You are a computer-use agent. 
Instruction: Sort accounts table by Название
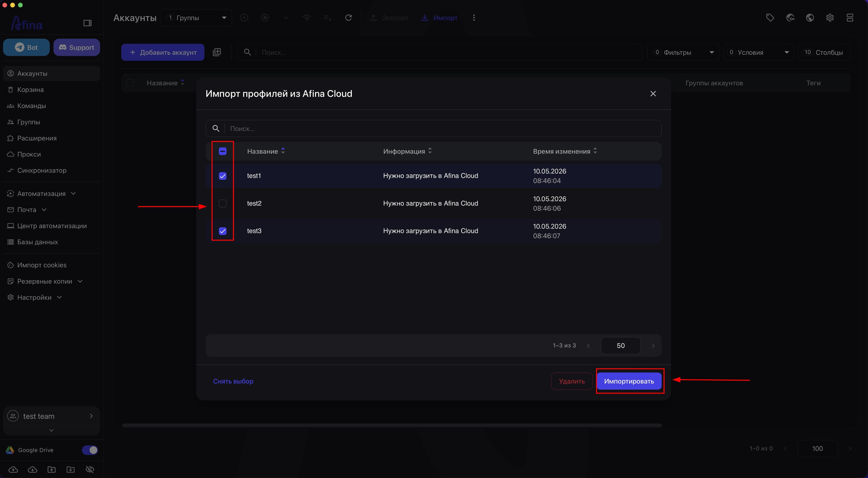[183, 82]
